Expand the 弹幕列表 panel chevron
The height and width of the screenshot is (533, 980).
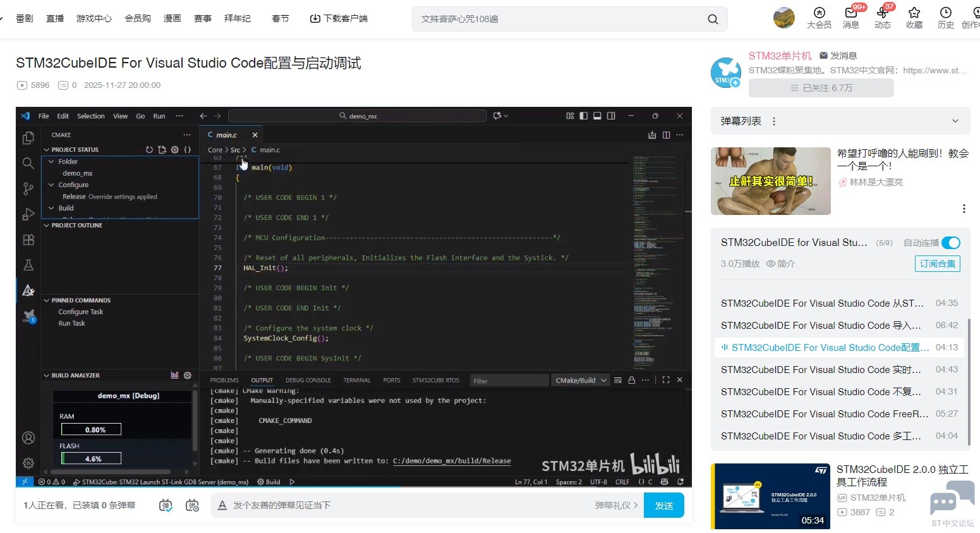(955, 121)
